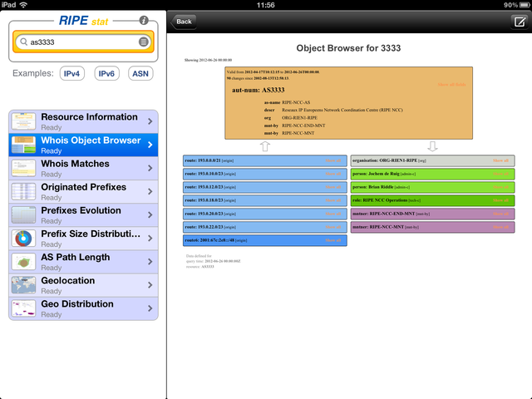Image resolution: width=532 pixels, height=399 pixels.
Task: Click the route6: 2001:67c:2e8::/48 text
Action: [x=210, y=240]
